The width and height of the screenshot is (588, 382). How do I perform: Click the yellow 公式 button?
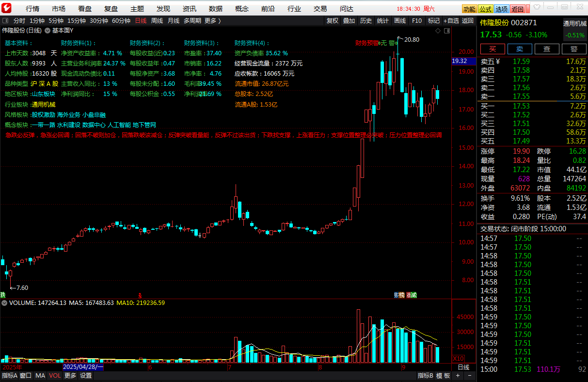click(x=486, y=9)
